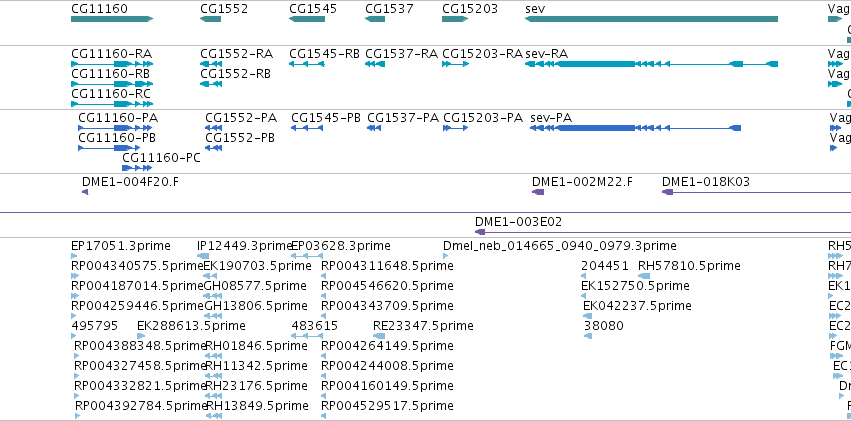Image resolution: width=851 pixels, height=421 pixels.
Task: Click the sev-PA protein glyph
Action: click(x=636, y=128)
